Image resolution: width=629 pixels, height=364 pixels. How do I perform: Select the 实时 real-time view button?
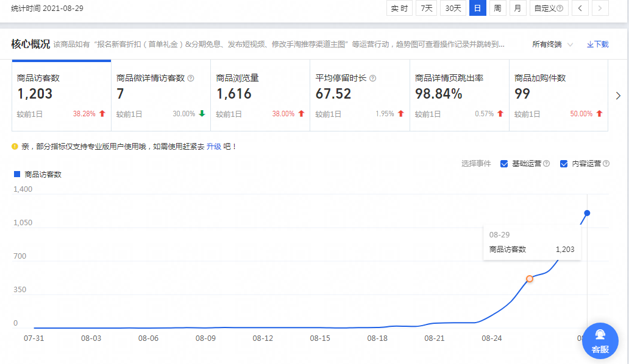tap(399, 8)
